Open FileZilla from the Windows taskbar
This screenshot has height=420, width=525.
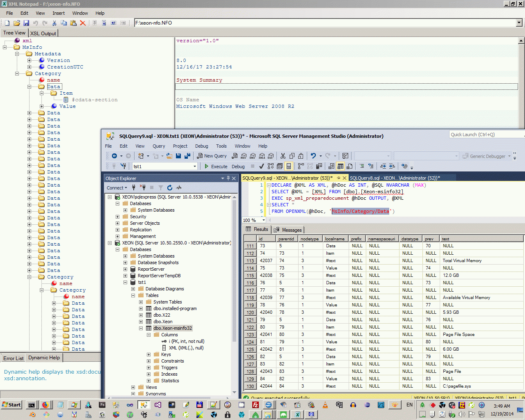pos(255,405)
